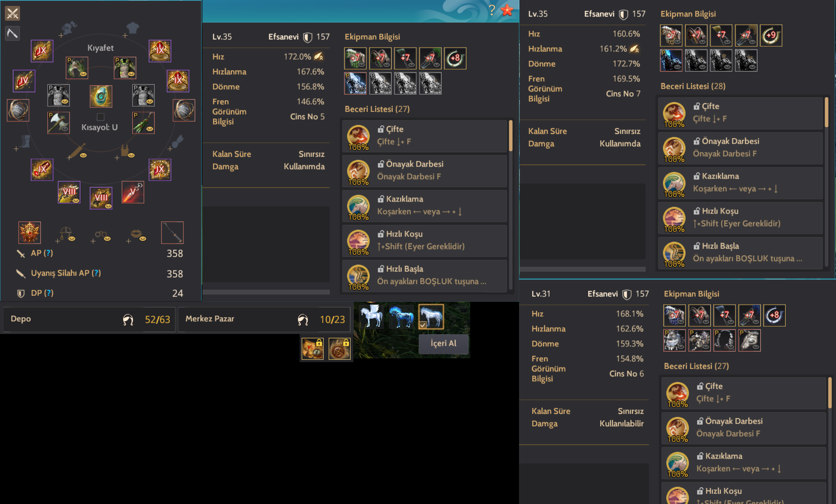
Task: Open the +9 horseshoe gear slot
Action: 771,35
